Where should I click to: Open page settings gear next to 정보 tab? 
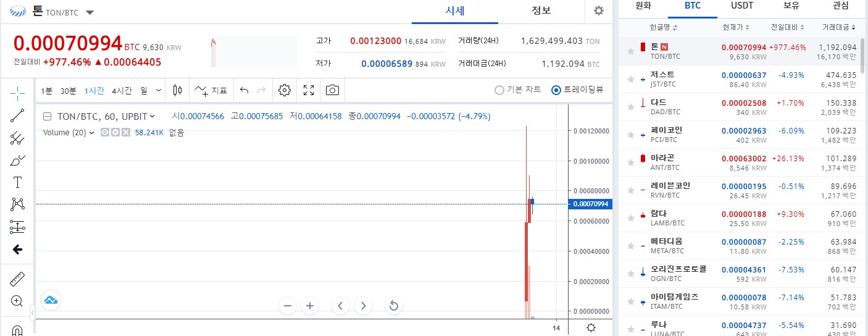(x=598, y=10)
